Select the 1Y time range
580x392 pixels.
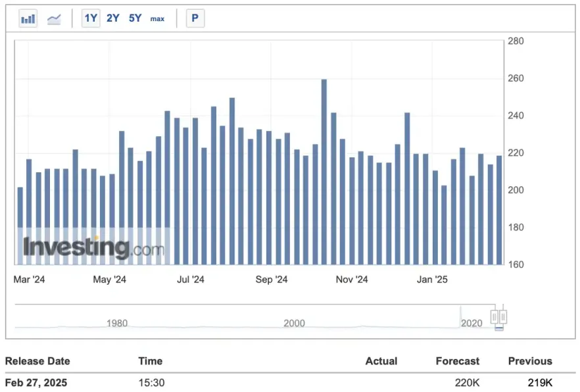91,18
